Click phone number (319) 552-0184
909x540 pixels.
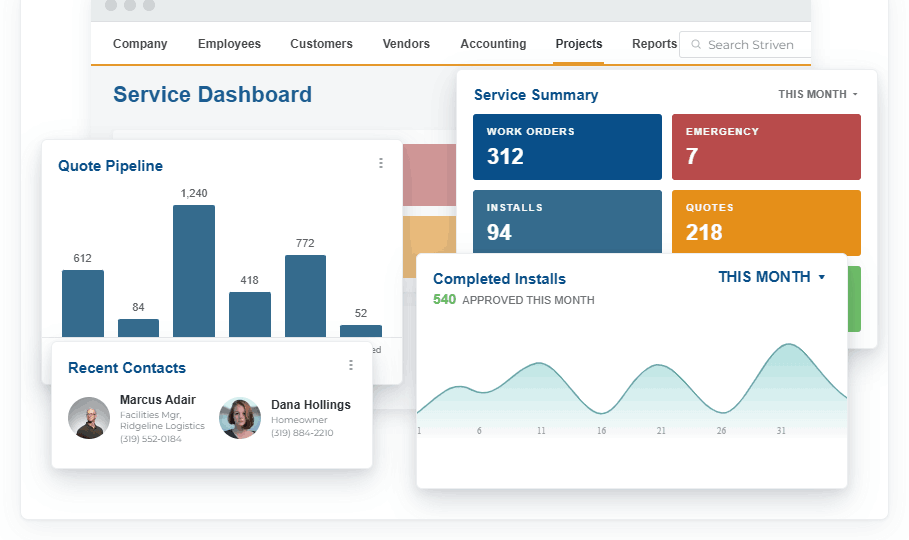(151, 439)
